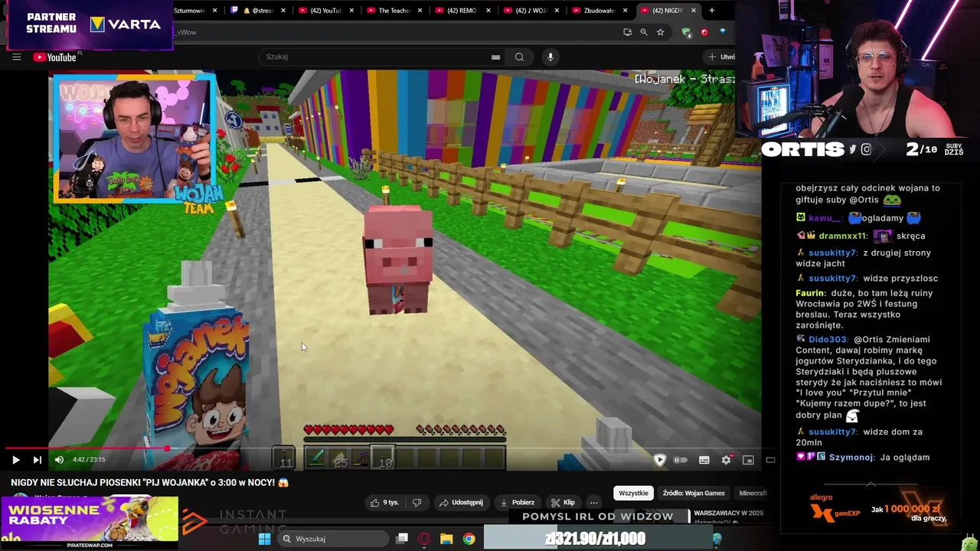The image size is (980, 551).
Task: Seek on the red video progress bar
Action: point(383,448)
